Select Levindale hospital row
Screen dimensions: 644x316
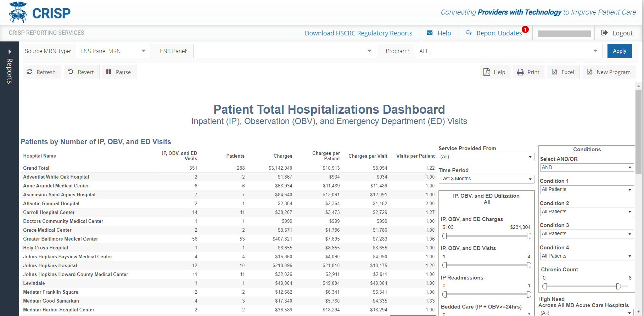229,283
